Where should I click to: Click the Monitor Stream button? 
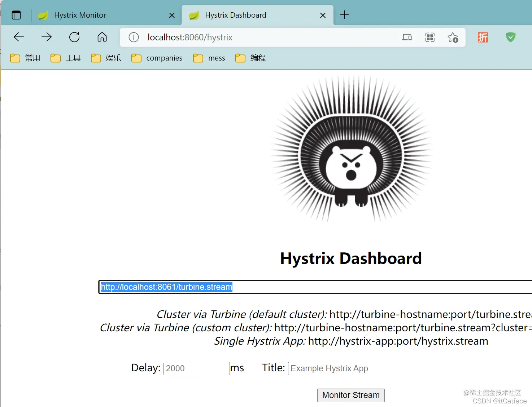coord(351,395)
